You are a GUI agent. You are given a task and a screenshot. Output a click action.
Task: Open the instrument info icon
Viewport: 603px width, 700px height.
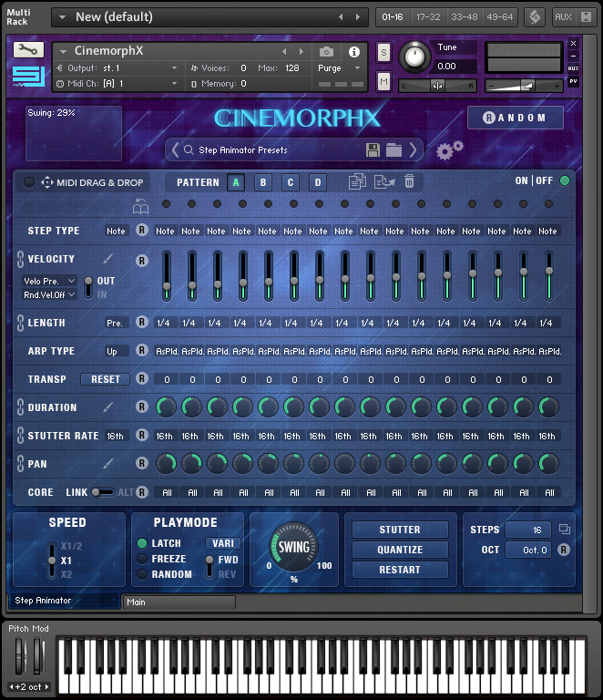[354, 52]
